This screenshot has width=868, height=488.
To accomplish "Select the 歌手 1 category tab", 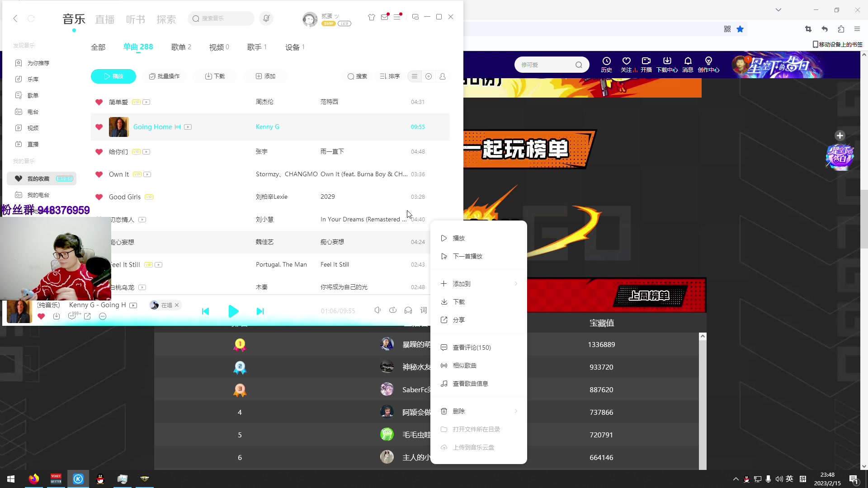I will tap(257, 47).
